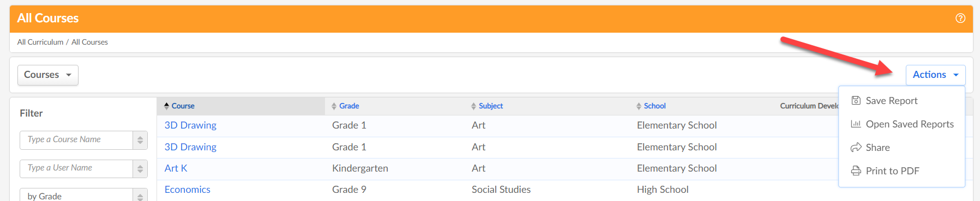Click the Open Saved Reports chart icon
Screen dimensions: 980x201
[856, 124]
